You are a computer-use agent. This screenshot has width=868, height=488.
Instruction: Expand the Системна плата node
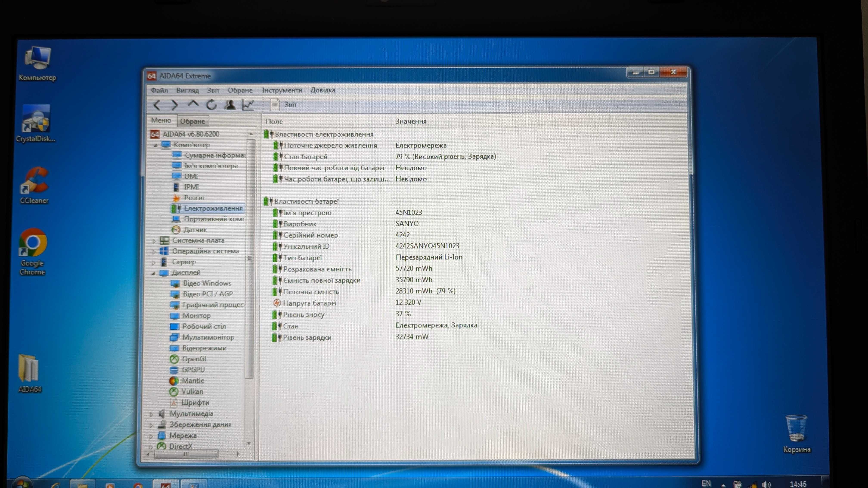coord(154,241)
